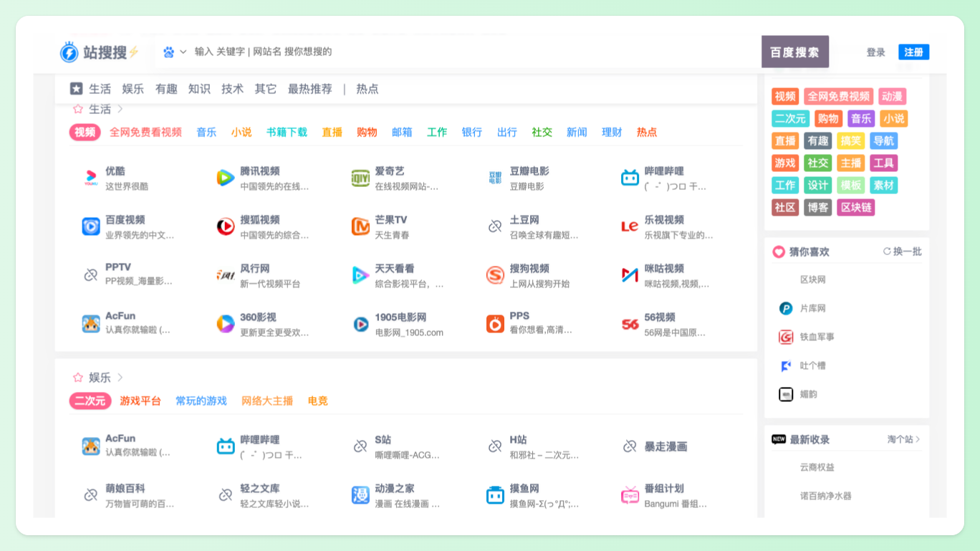Viewport: 980px width, 551px height.
Task: Open the 56视频 site icon
Action: (630, 324)
